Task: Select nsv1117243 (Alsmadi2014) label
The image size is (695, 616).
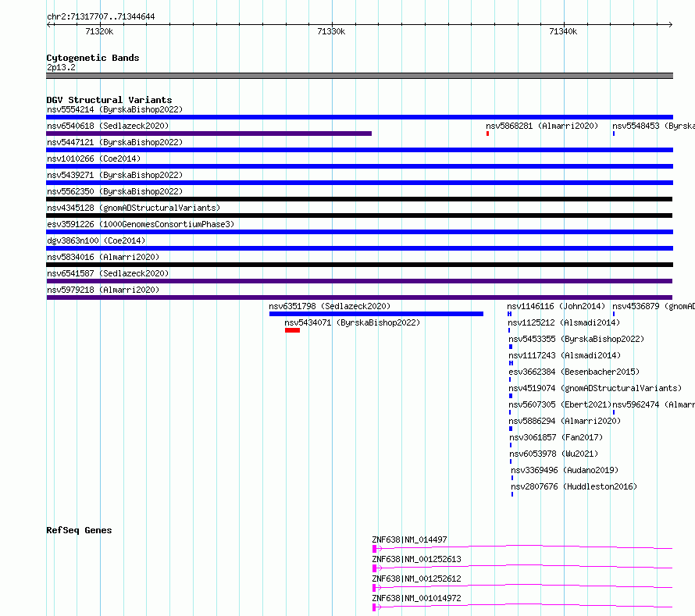Action: tap(565, 355)
